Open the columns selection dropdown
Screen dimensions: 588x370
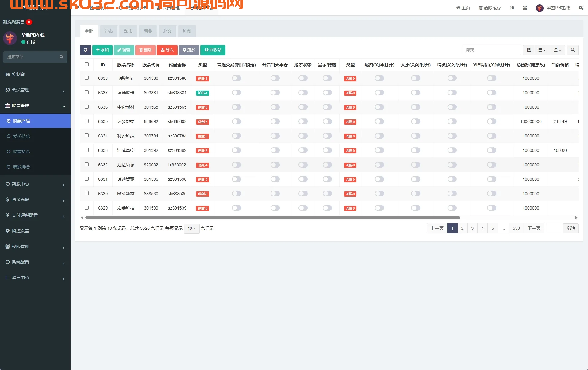[x=542, y=50]
